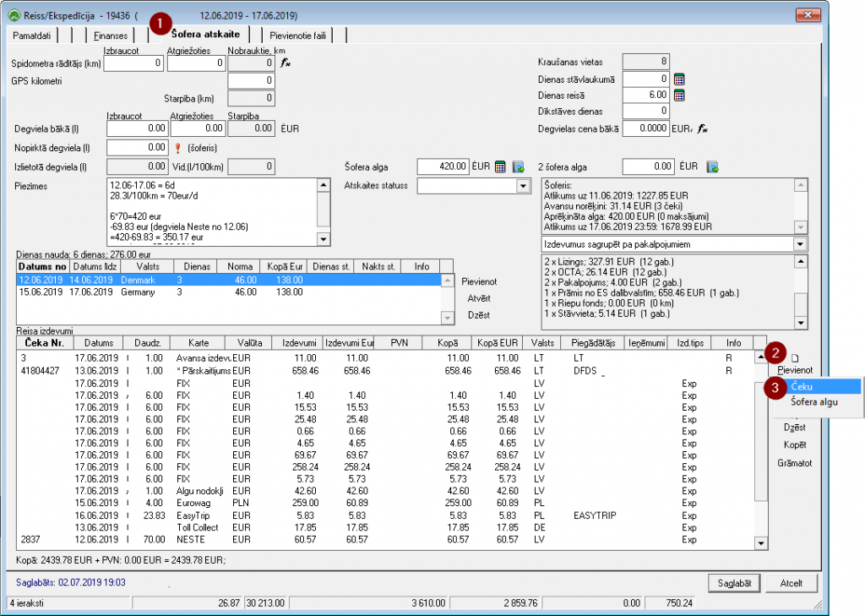
Task: Click the GPS kilometri input field
Action: pos(251,80)
